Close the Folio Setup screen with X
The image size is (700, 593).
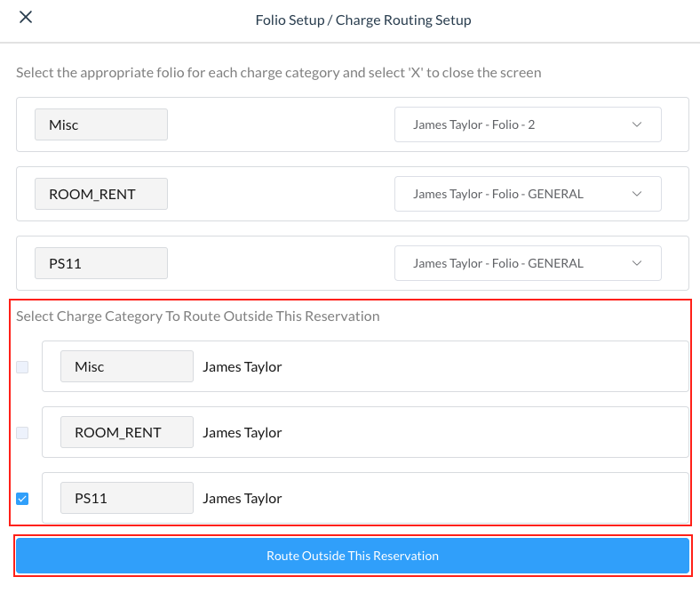(26, 18)
